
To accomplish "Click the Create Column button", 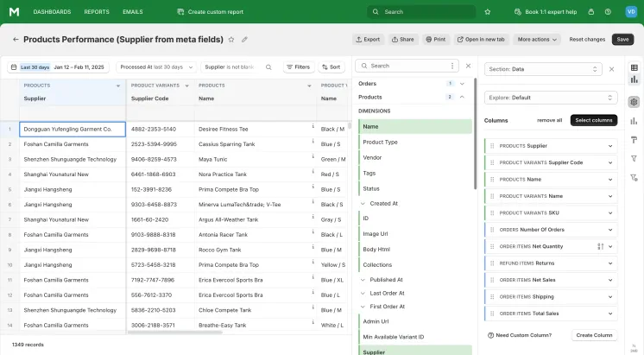I will pos(594,335).
